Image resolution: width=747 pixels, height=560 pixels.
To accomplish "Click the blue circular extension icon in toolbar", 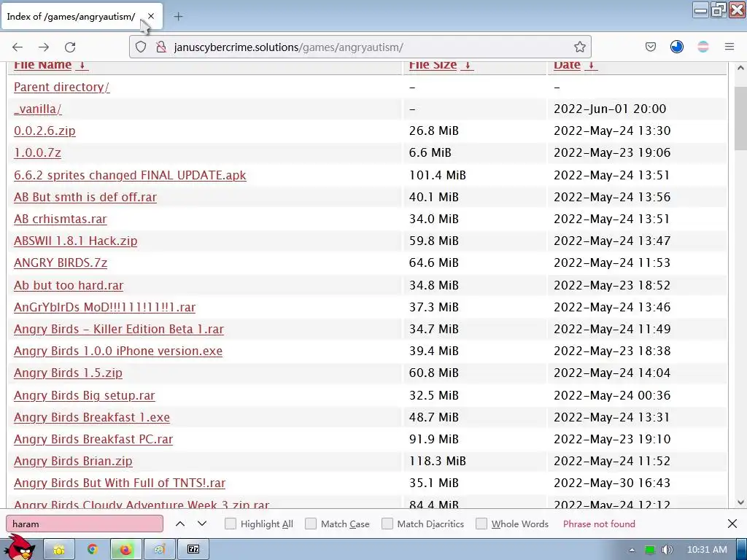I will tap(676, 47).
